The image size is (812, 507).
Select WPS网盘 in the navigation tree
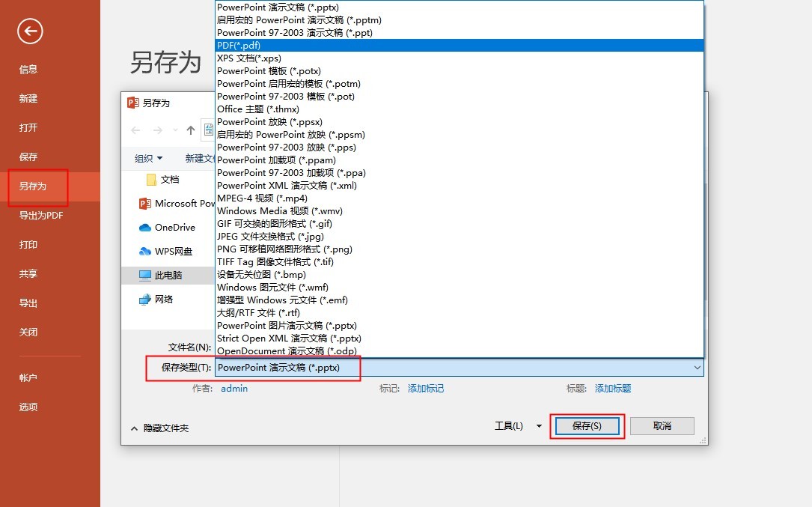(165, 252)
